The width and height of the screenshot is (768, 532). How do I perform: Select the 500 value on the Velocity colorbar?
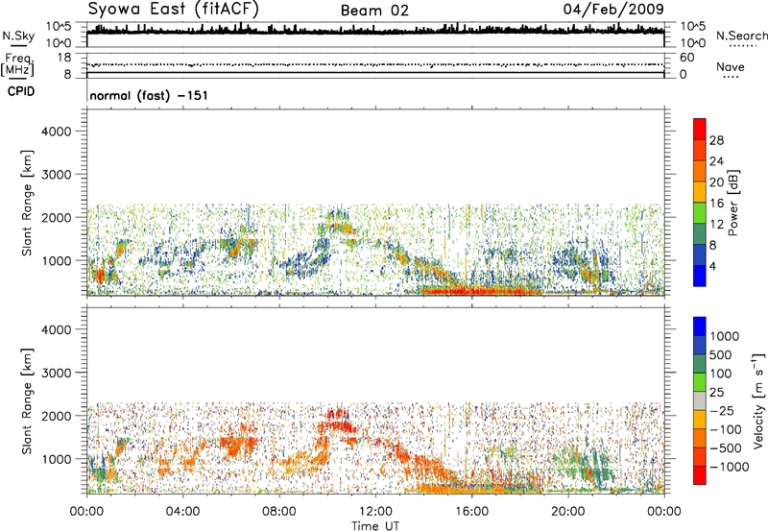[x=721, y=354]
